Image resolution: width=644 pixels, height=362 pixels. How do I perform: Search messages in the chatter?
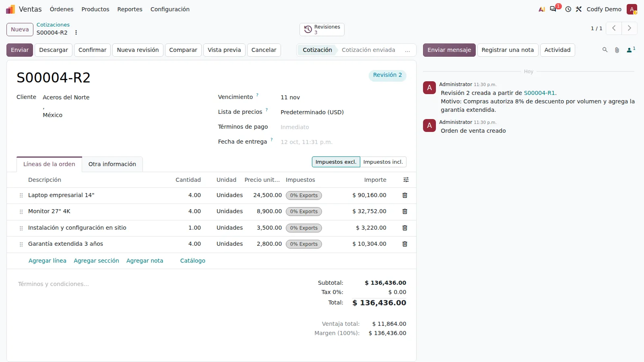pos(605,50)
